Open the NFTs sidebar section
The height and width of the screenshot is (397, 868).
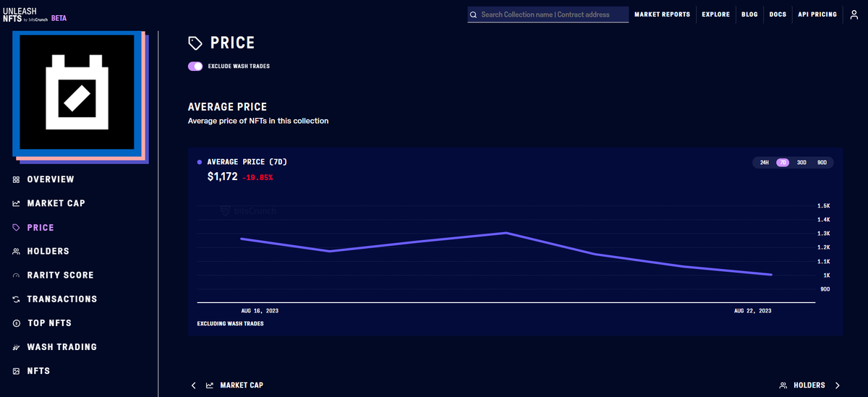click(38, 371)
